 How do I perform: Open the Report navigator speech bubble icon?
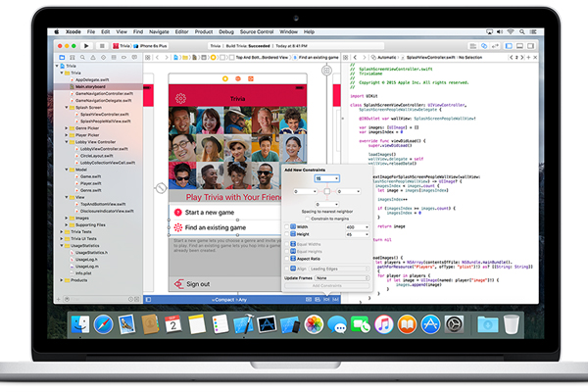(134, 58)
